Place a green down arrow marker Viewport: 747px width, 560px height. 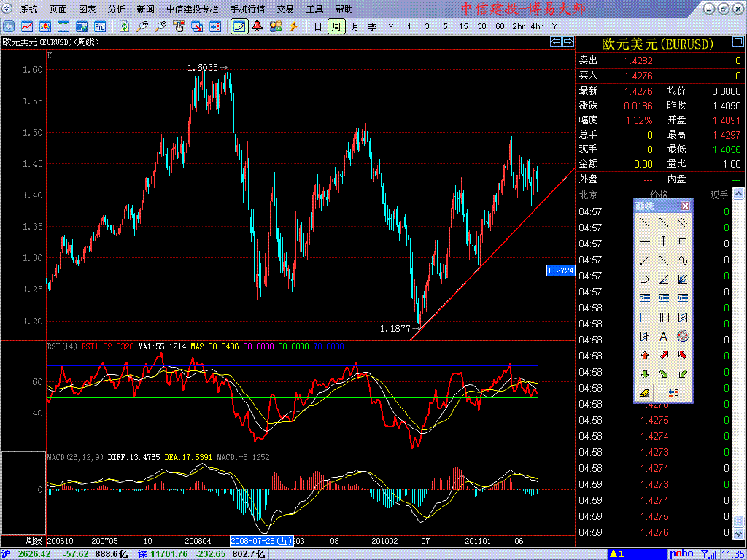tap(644, 374)
